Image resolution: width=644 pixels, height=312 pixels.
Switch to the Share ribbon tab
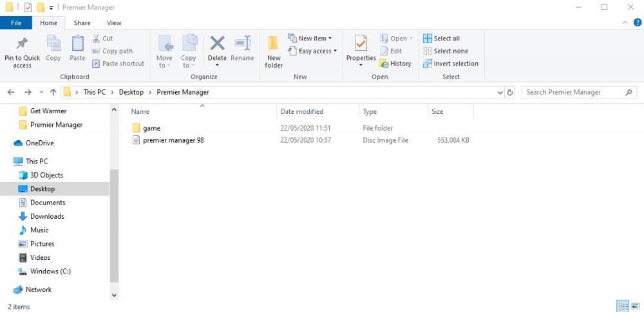[82, 23]
